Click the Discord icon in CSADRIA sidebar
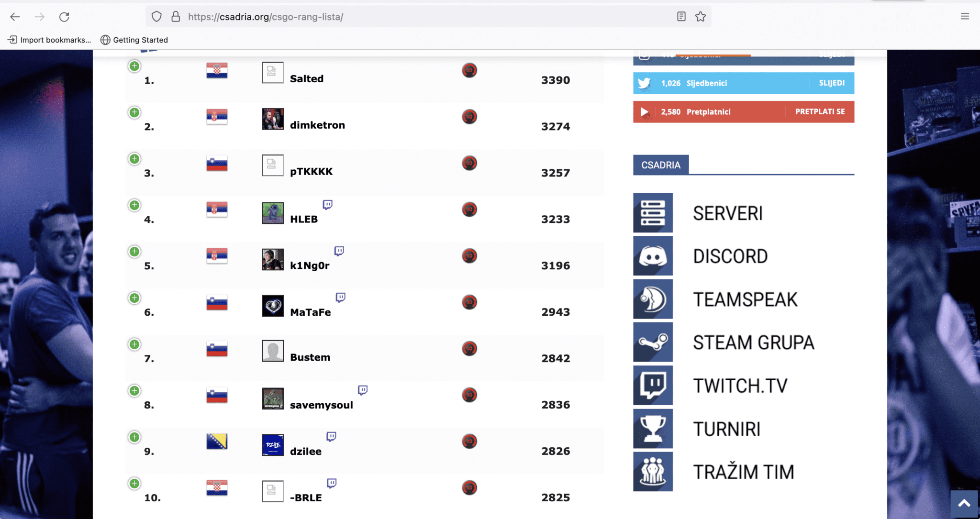 (653, 256)
